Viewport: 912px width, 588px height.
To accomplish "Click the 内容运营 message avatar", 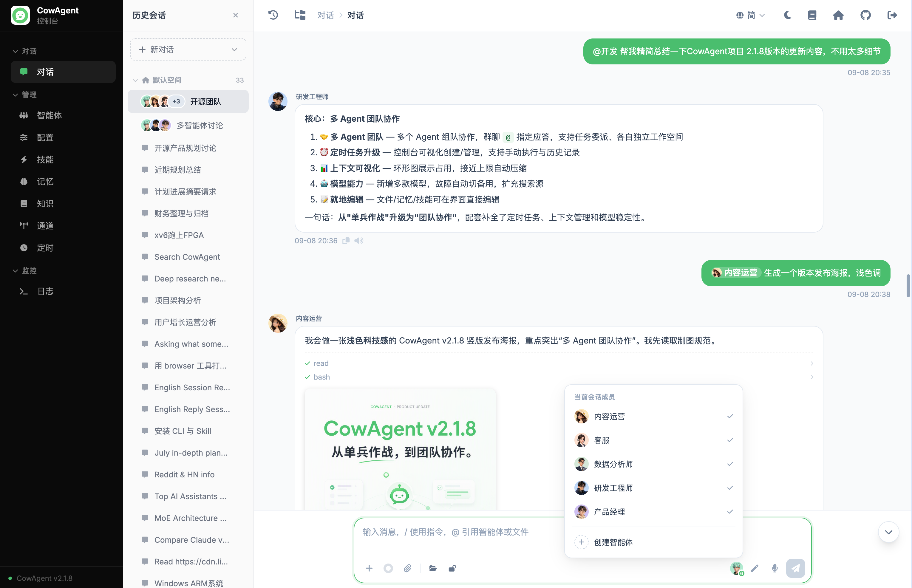I will 278,324.
